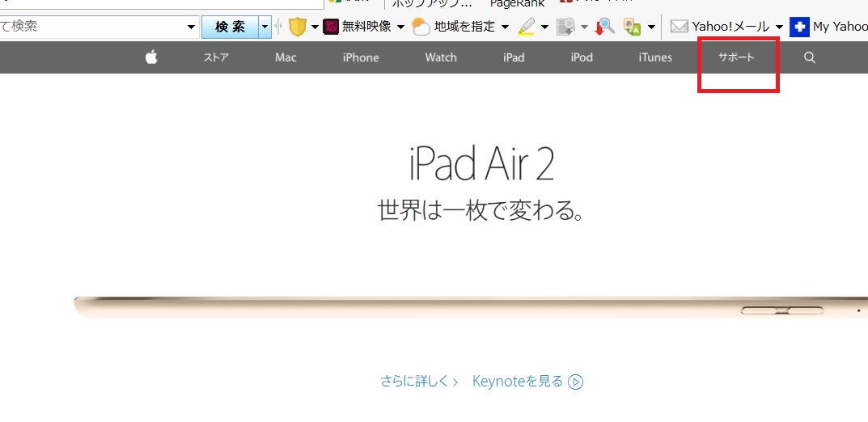Select iPad in the navigation bar
This screenshot has height=422, width=868.
click(x=514, y=57)
